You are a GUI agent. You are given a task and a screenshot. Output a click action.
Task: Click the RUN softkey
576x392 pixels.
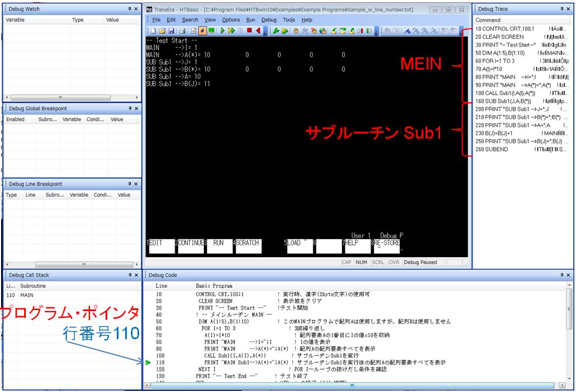click(x=220, y=246)
